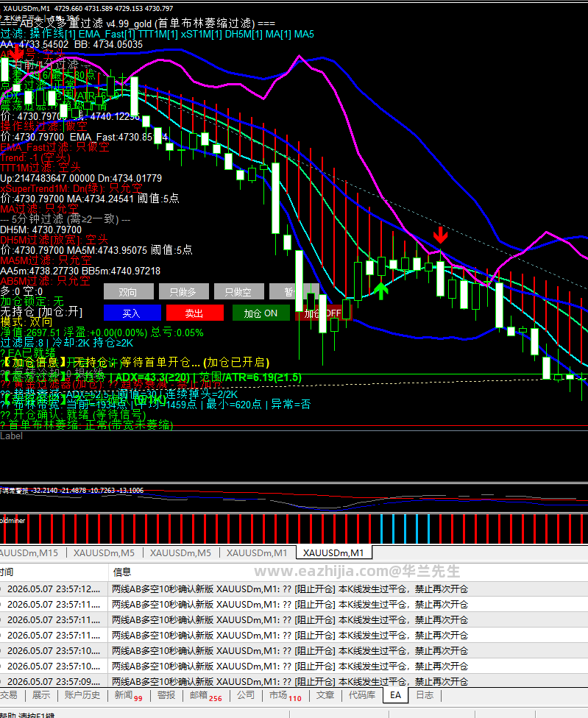588x718 pixels.
Task: Select the 只做空 short-only button
Action: pos(239,291)
